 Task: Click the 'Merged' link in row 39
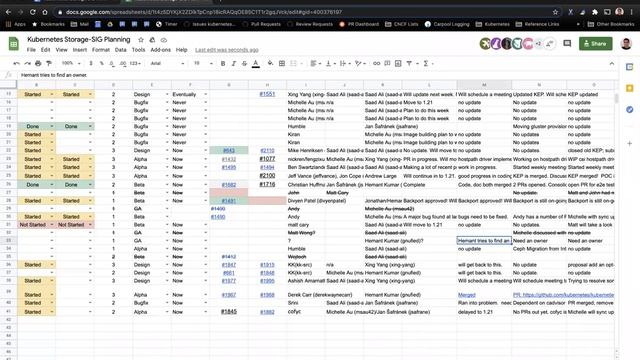pyautogui.click(x=467, y=295)
